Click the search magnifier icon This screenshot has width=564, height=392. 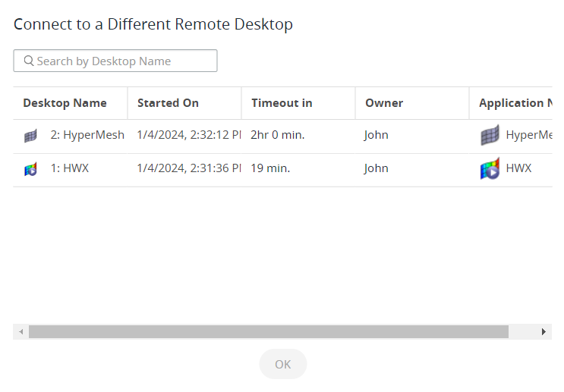[x=29, y=61]
